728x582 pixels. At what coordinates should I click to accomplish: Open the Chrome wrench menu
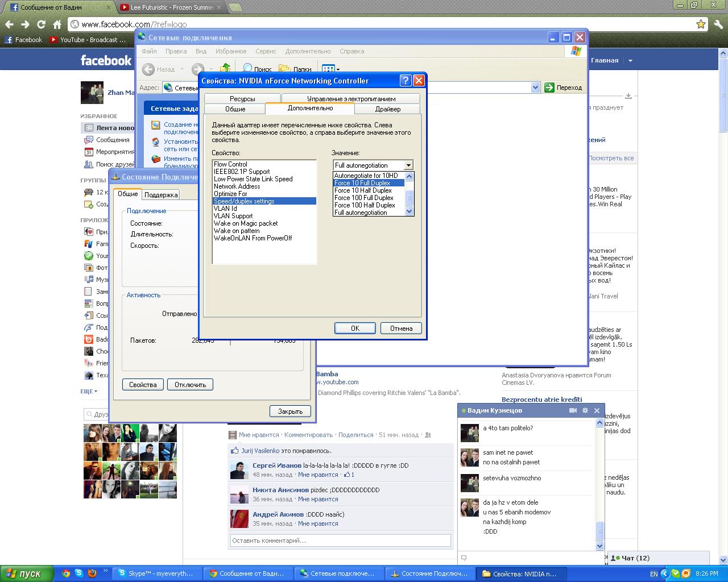pos(719,24)
